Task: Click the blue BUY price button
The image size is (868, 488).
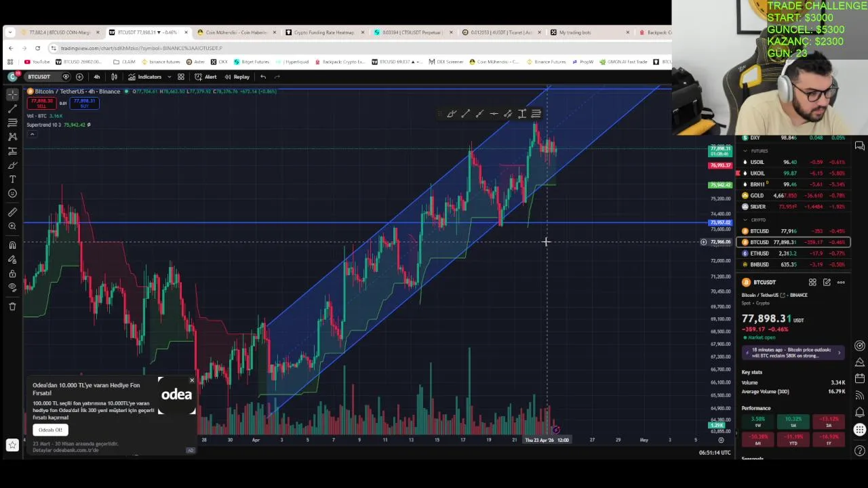Action: point(84,103)
